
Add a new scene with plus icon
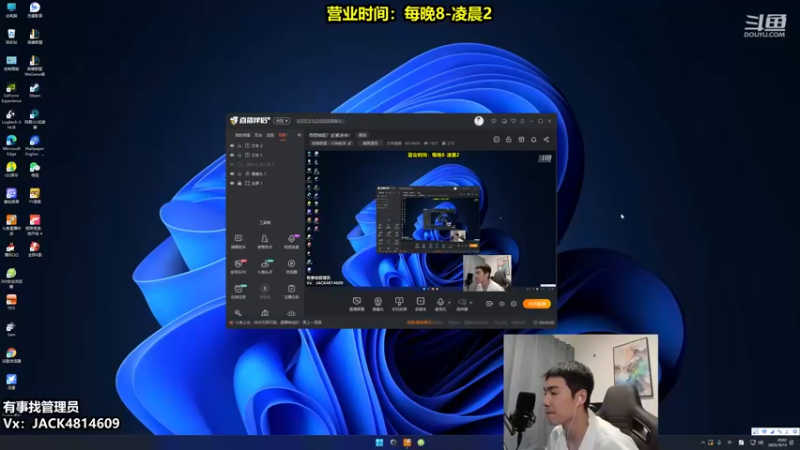299,135
